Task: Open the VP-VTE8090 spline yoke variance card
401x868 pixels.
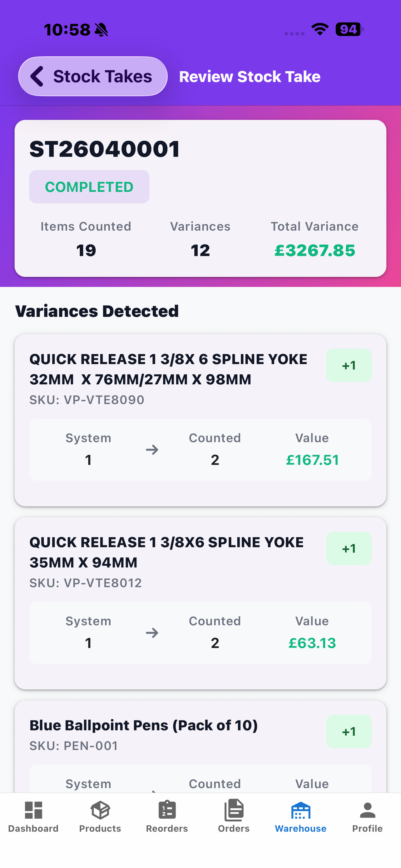Action: click(x=200, y=420)
